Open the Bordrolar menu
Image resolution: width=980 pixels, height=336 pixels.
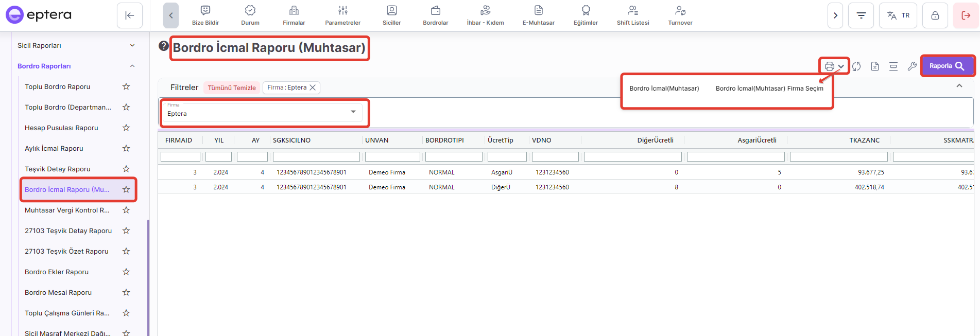(x=435, y=15)
